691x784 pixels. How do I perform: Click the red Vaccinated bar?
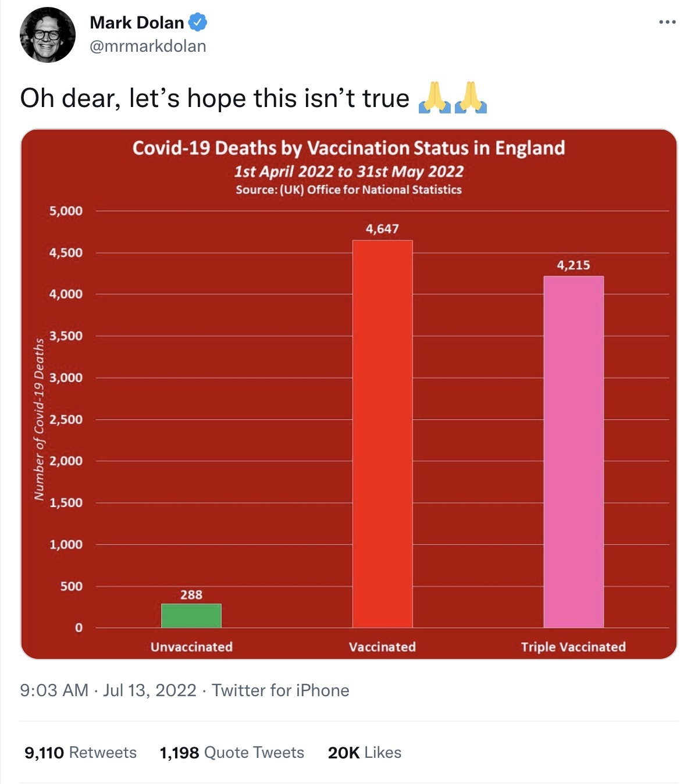pyautogui.click(x=382, y=434)
